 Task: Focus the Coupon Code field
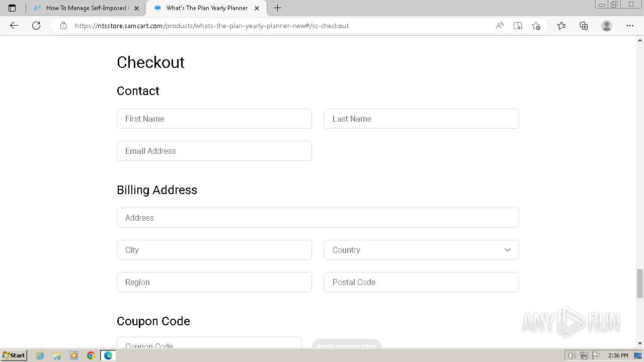pyautogui.click(x=209, y=343)
